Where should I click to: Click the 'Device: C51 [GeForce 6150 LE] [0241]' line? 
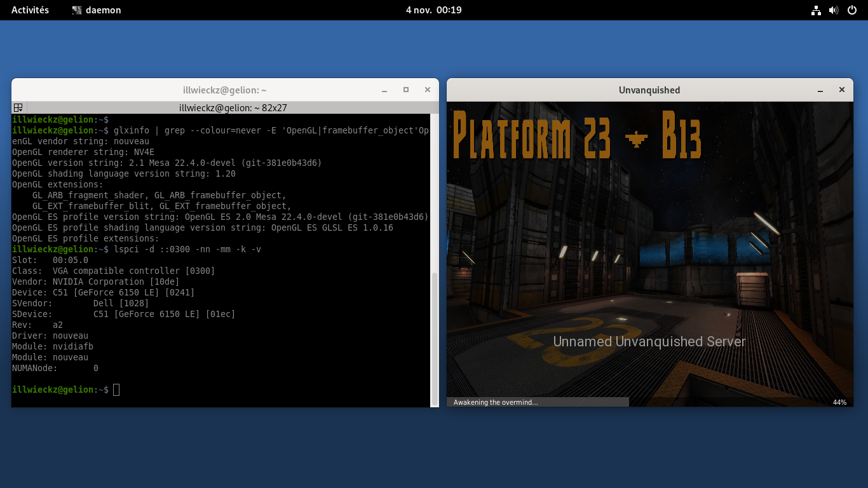[104, 292]
